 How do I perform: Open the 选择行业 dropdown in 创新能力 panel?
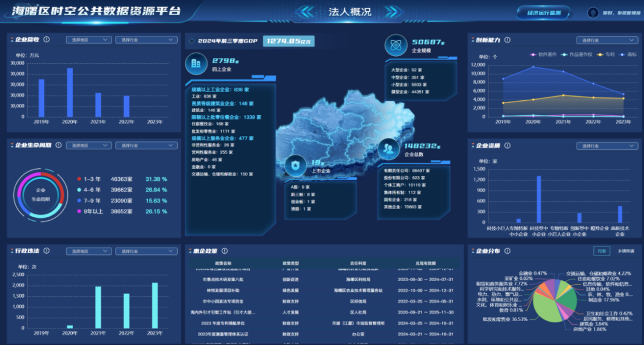pyautogui.click(x=606, y=40)
